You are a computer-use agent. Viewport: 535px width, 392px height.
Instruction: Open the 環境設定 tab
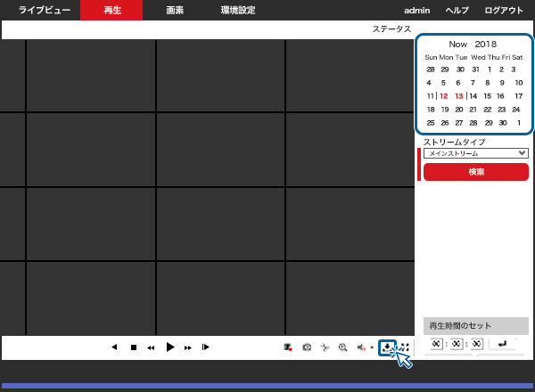coord(237,10)
